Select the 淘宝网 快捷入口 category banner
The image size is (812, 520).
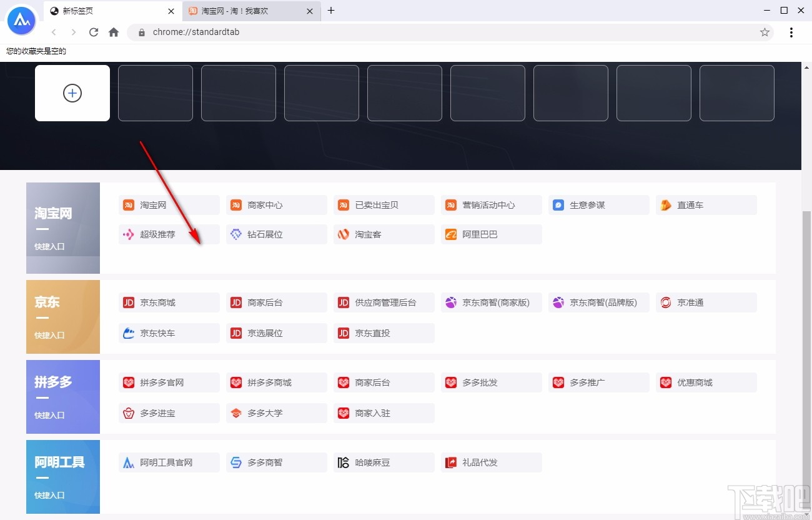63,228
